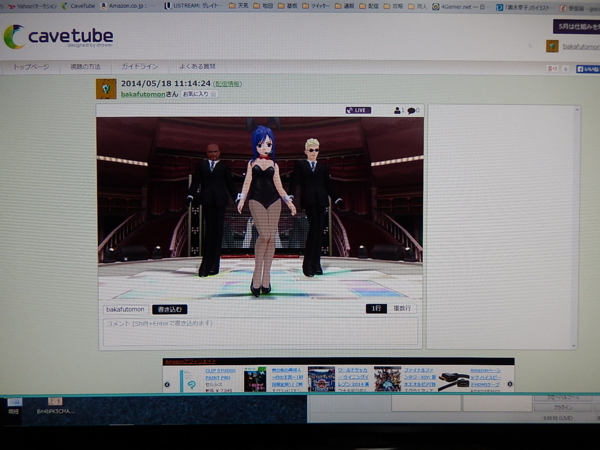Click the LIVE badge above the video

(358, 110)
